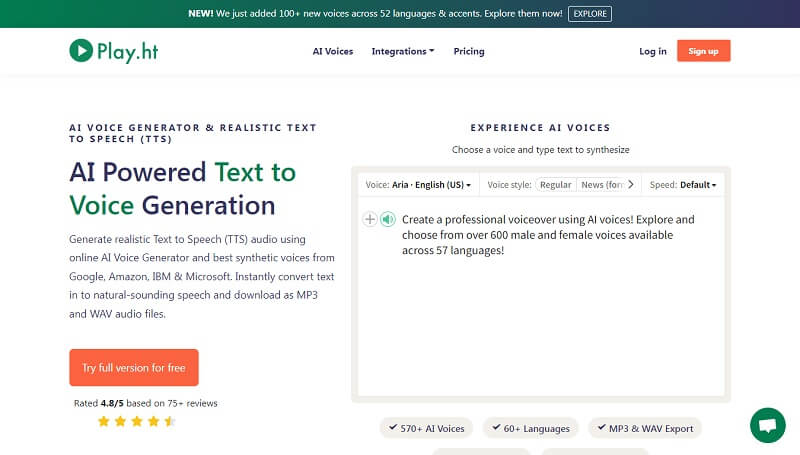Select the News voice style

coord(601,185)
